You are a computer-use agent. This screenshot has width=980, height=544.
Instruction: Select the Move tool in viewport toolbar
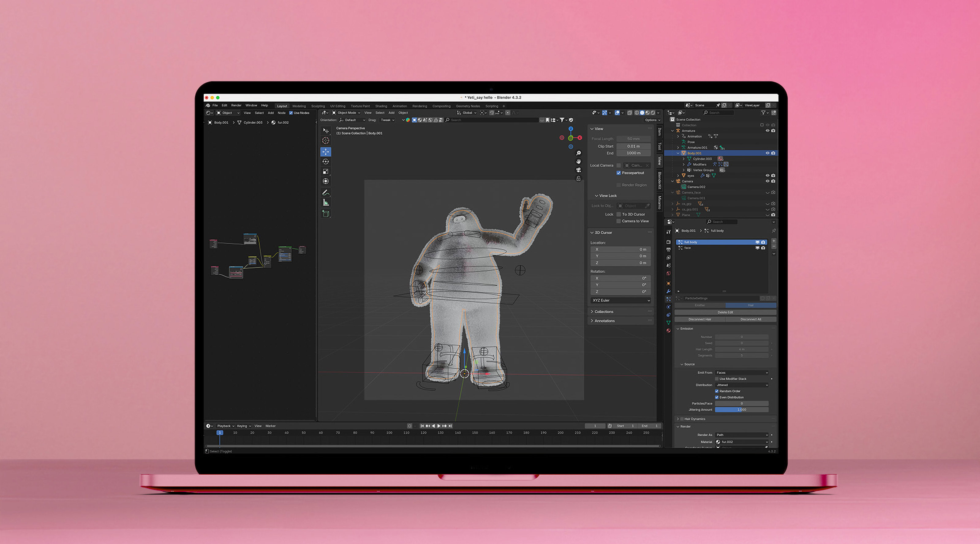(326, 152)
